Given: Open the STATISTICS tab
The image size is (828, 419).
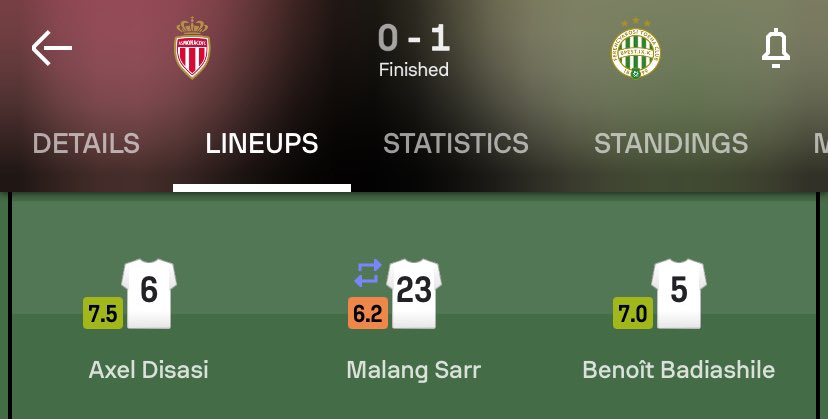Looking at the screenshot, I should [x=456, y=143].
